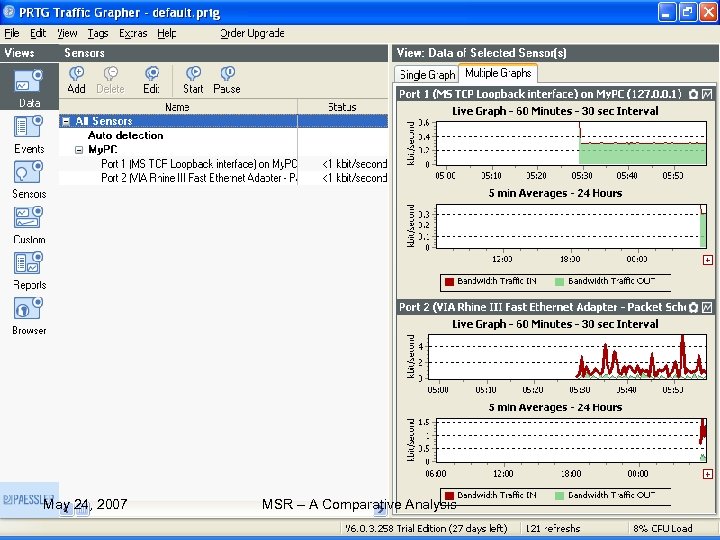Click Port 2 5 min Averages chart
The image size is (720, 540).
(571, 440)
